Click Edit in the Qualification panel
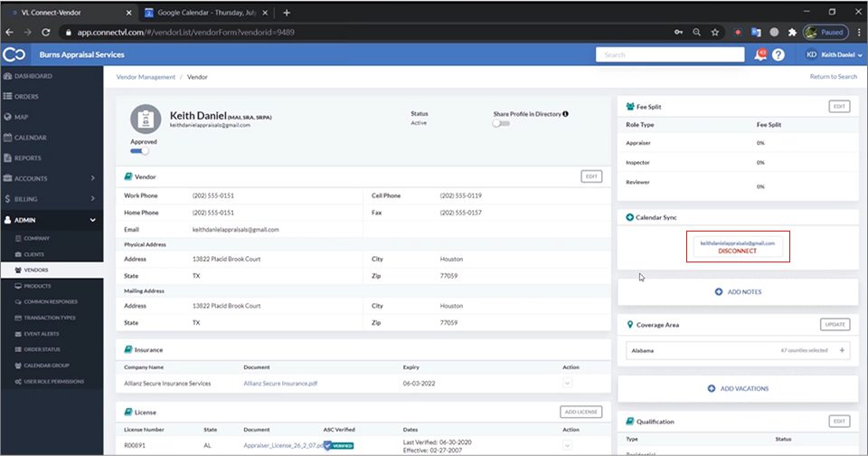This screenshot has height=456, width=868. (839, 422)
